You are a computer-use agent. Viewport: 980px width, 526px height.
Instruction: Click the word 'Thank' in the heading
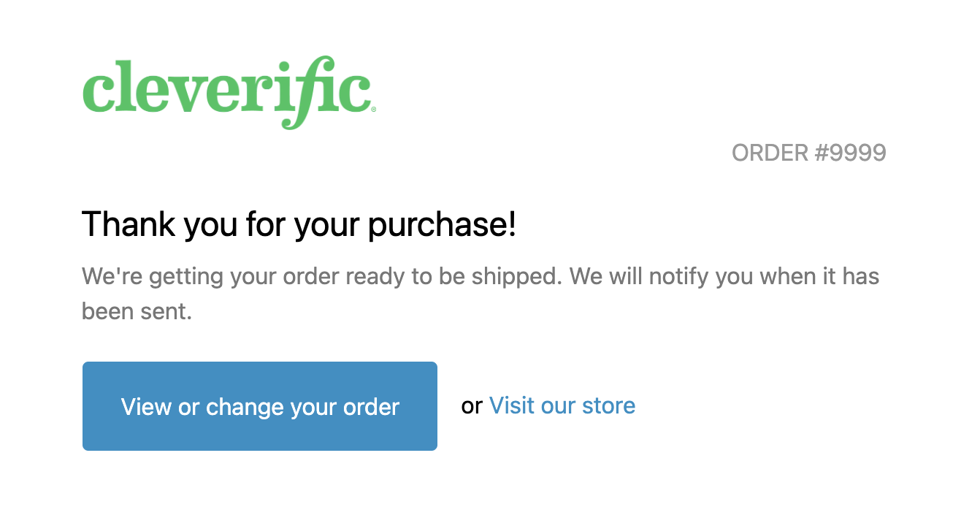tap(129, 224)
